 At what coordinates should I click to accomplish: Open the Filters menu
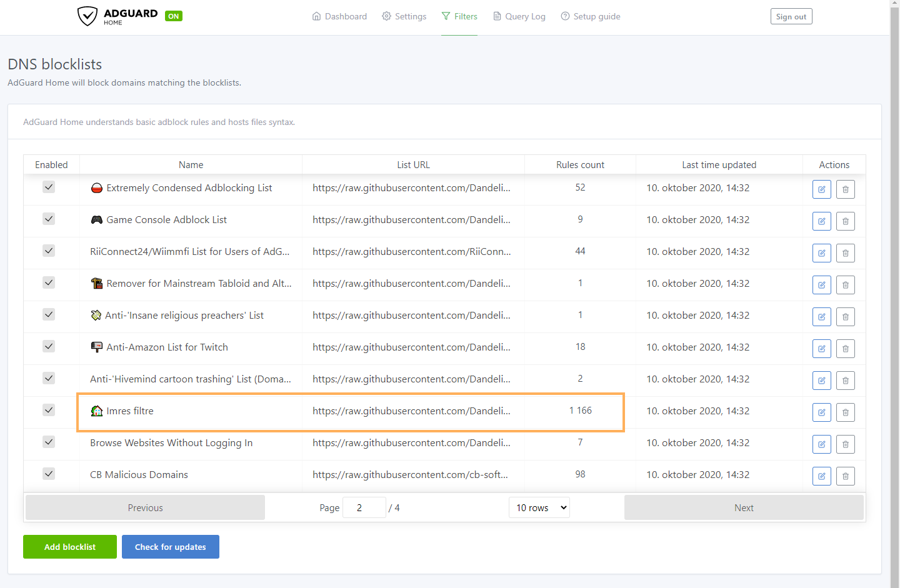point(459,16)
